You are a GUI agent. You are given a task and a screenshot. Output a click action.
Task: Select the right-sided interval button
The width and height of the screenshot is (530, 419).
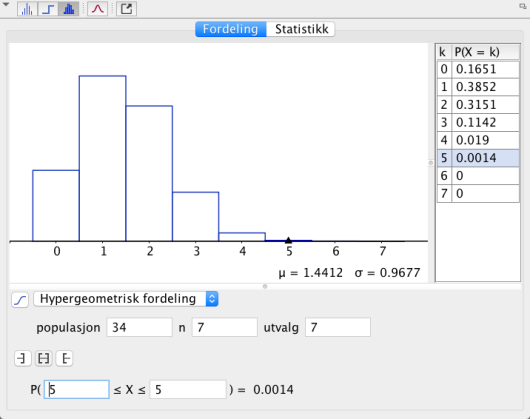point(64,358)
